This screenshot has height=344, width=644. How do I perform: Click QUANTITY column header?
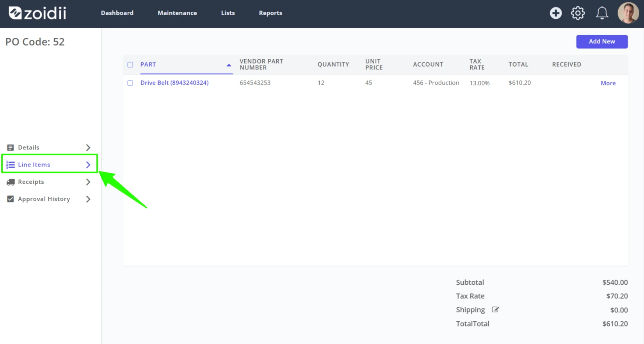333,64
